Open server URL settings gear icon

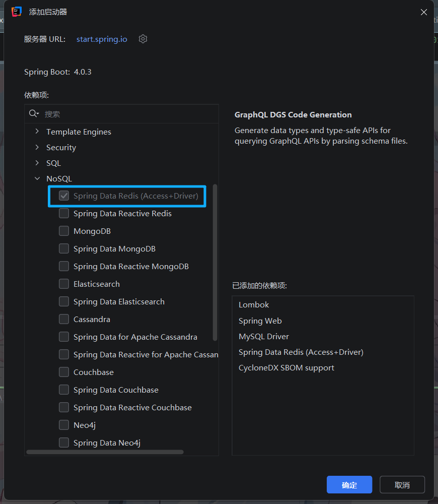coord(143,39)
